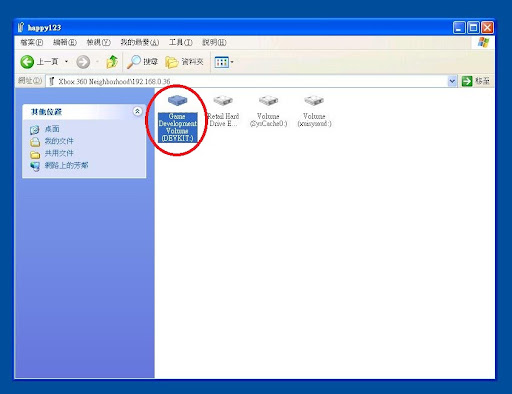Collapse the Other Places panel

tap(137, 111)
